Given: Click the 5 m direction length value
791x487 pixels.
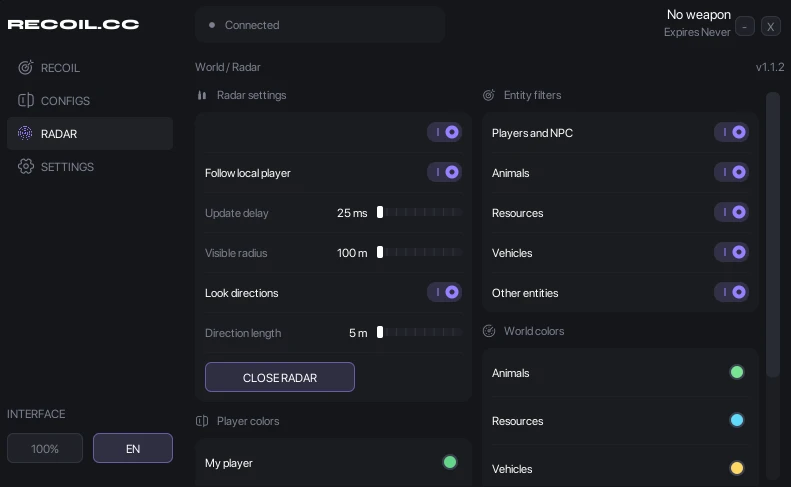Looking at the screenshot, I should [358, 333].
